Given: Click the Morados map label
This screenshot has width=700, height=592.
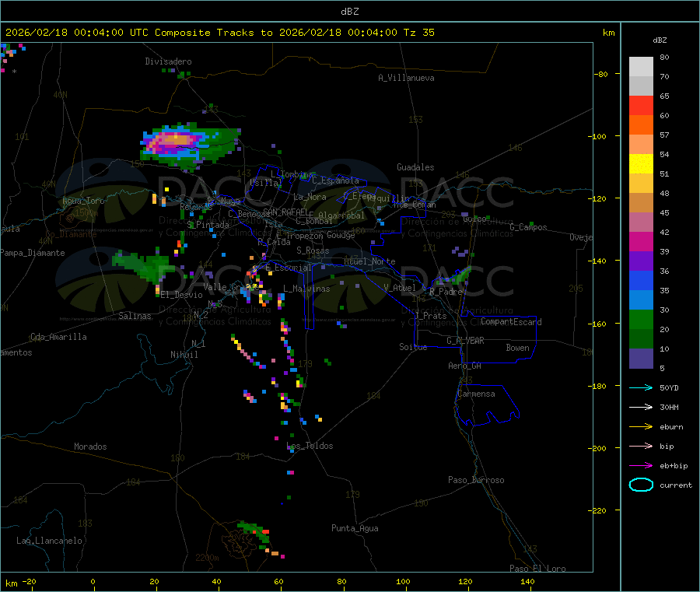Looking at the screenshot, I should [x=90, y=447].
